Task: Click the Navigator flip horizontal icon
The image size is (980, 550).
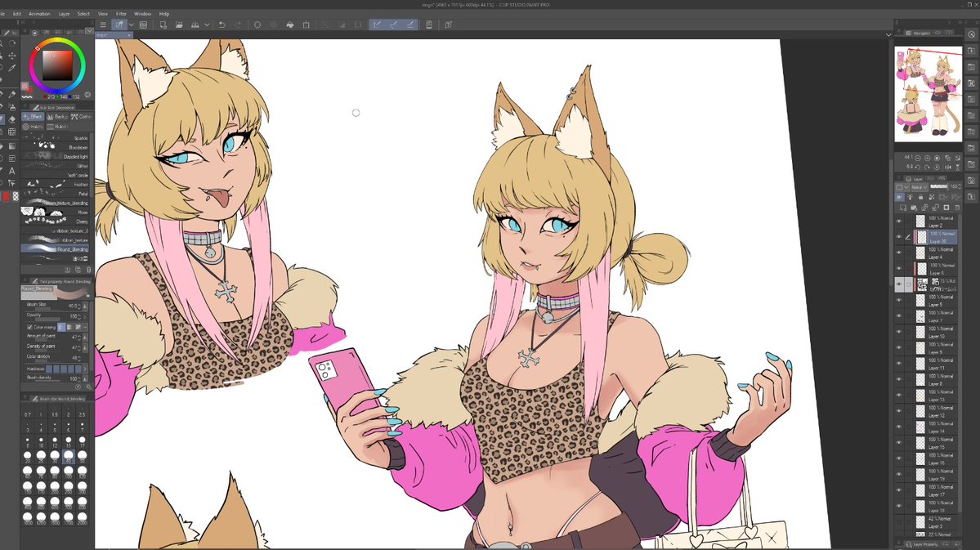Action: pos(947,168)
